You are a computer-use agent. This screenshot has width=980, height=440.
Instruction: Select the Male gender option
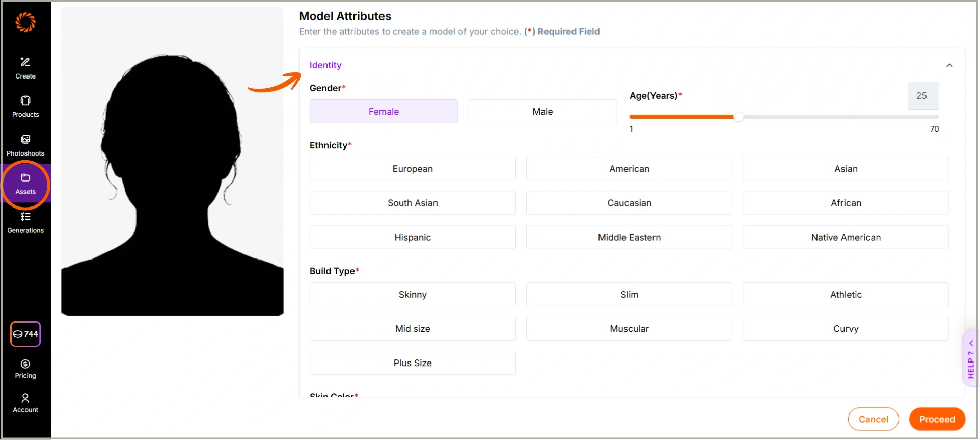click(541, 111)
